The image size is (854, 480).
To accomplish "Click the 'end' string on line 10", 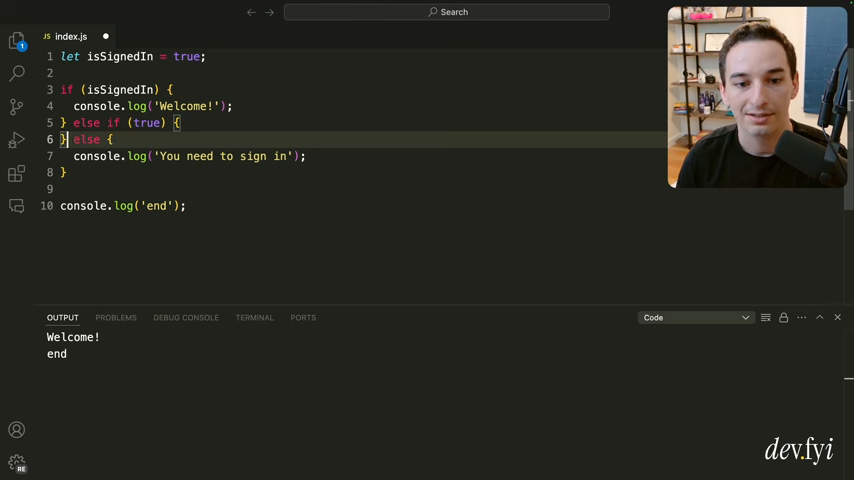I will pos(156,206).
